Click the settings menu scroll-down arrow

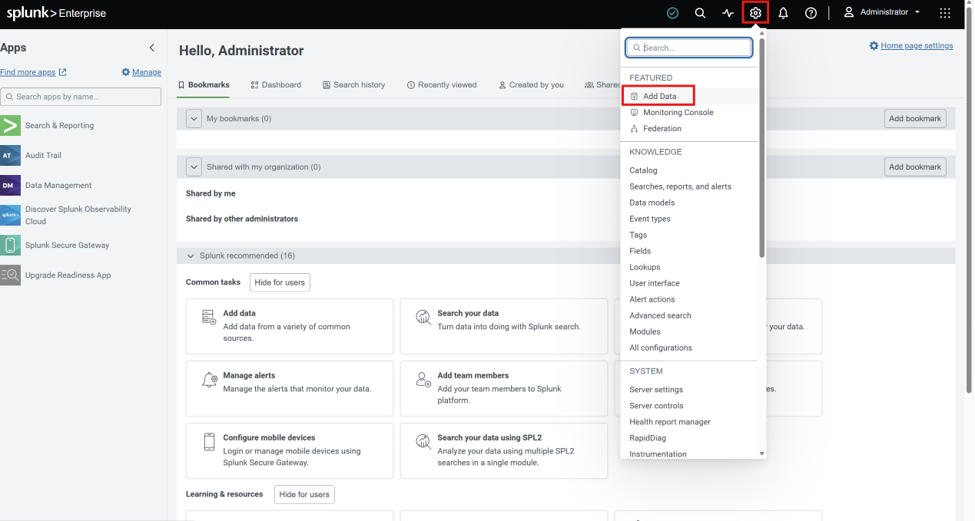click(x=762, y=454)
